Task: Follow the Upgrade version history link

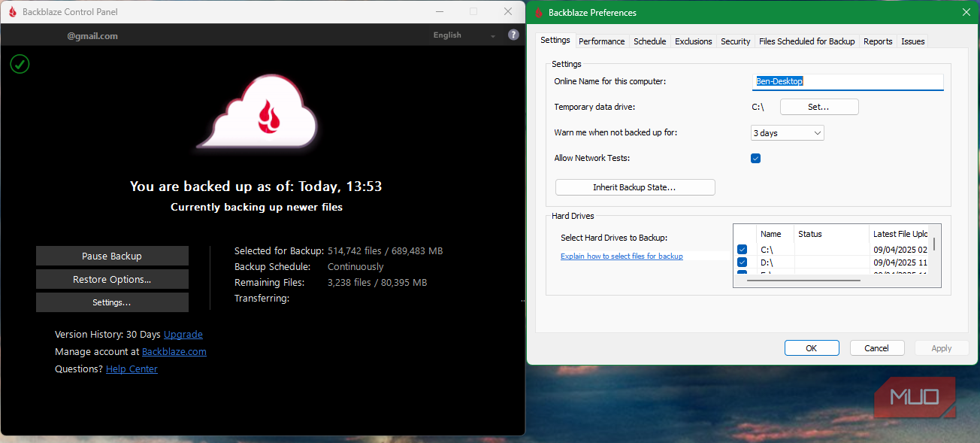Action: coord(183,335)
